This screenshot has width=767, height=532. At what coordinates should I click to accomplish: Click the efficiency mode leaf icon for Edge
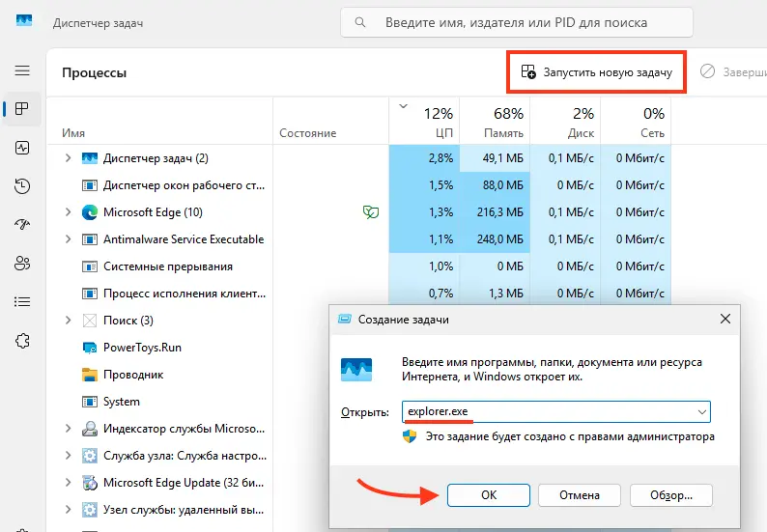click(371, 212)
